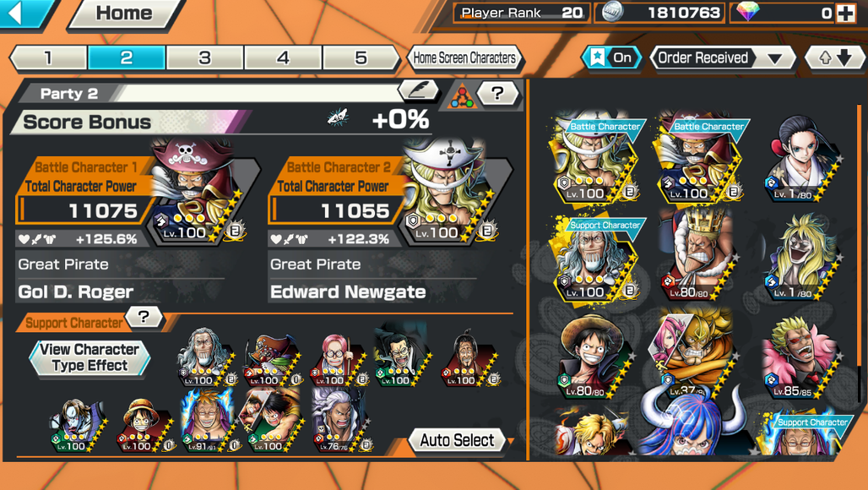Image resolution: width=868 pixels, height=490 pixels.
Task: Open the Party 2 help question mark
Action: coord(497,93)
